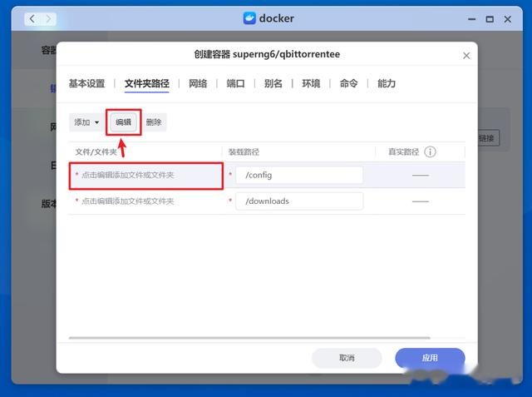This screenshot has height=397, width=532.
Task: Select the folder placeholder in /downloads row
Action: (128, 201)
